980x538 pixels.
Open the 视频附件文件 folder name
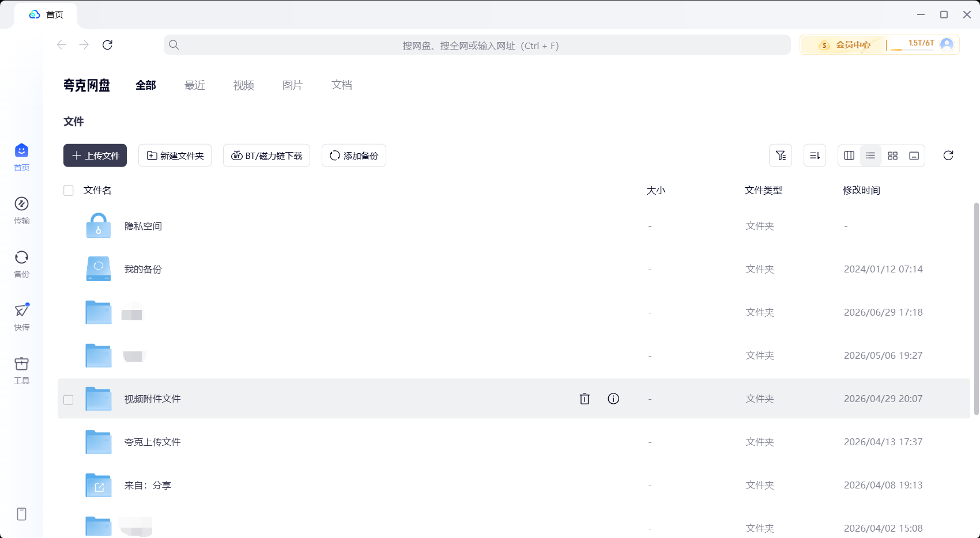(153, 399)
